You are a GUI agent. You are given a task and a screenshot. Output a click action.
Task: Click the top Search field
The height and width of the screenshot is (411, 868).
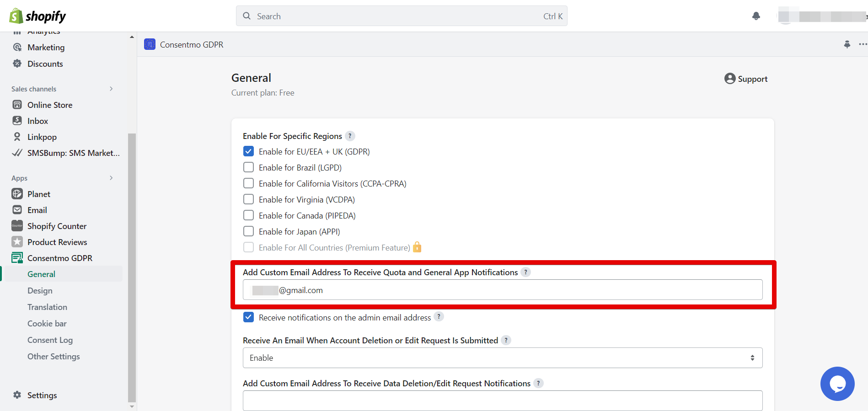402,16
